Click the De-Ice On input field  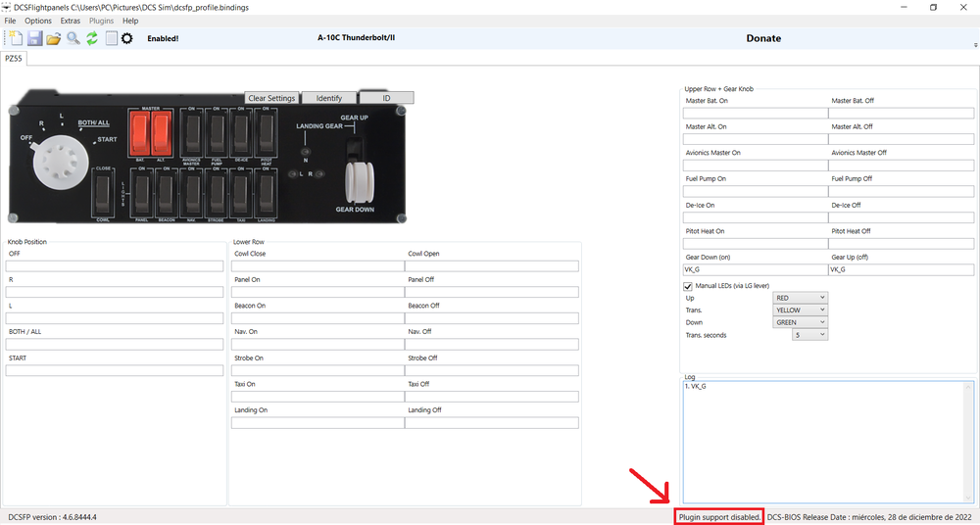(x=756, y=217)
